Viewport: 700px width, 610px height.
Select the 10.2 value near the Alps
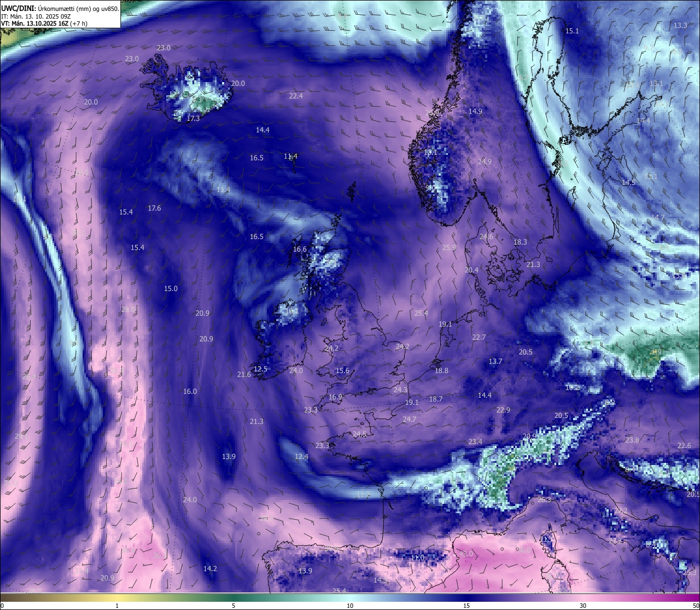[x=572, y=388]
